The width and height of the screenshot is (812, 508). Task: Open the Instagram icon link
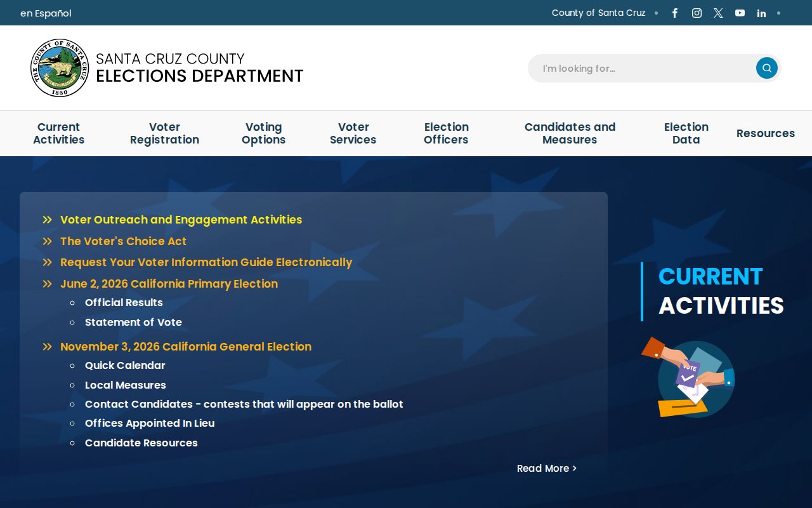click(697, 13)
